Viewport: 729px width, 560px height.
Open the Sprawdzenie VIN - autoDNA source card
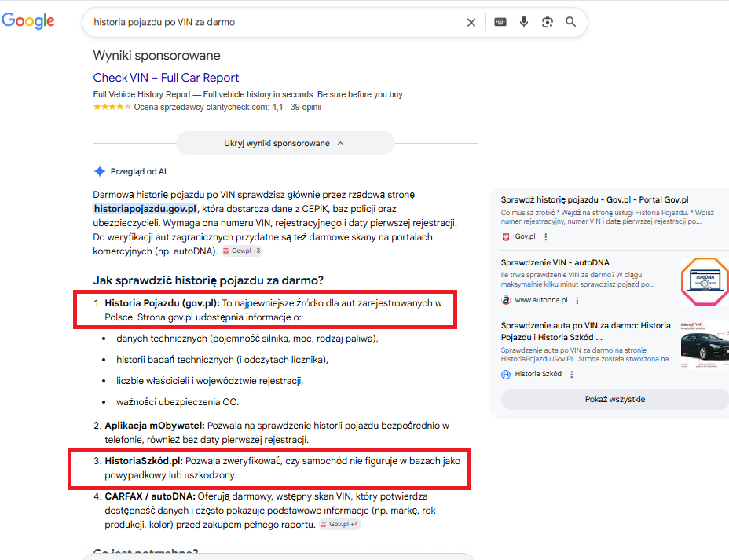pyautogui.click(x=555, y=262)
